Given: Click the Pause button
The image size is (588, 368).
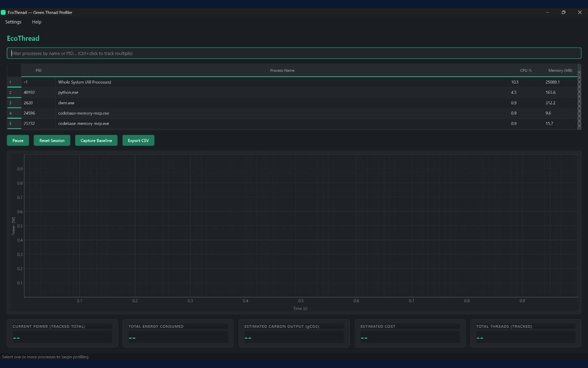Looking at the screenshot, I should pyautogui.click(x=18, y=140).
